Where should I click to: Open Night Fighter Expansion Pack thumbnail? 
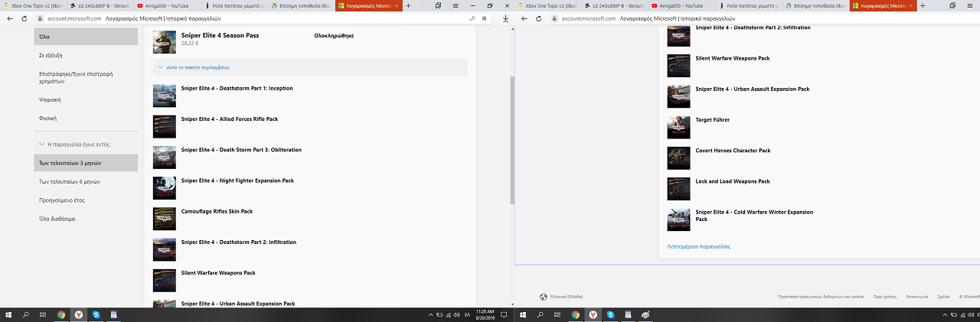point(165,188)
